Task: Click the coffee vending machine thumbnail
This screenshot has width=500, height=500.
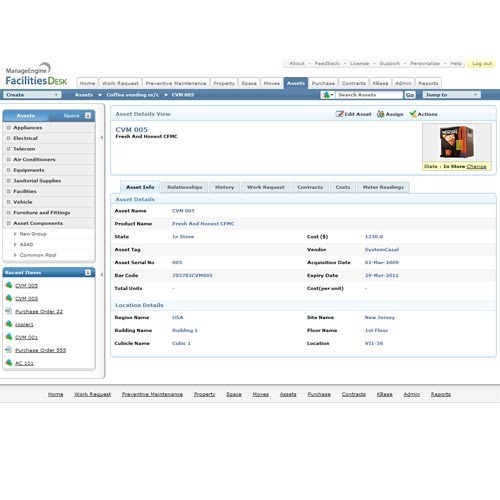Action: 457,142
